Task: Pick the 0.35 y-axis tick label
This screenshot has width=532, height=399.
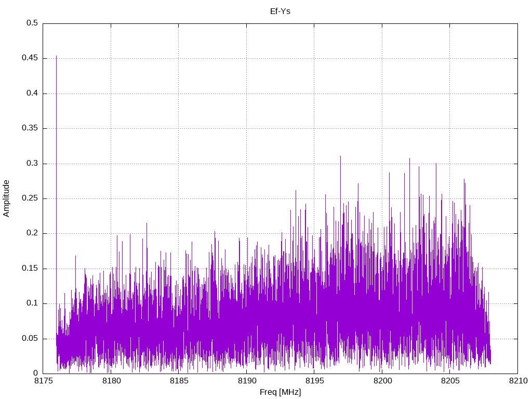Action: [x=30, y=128]
